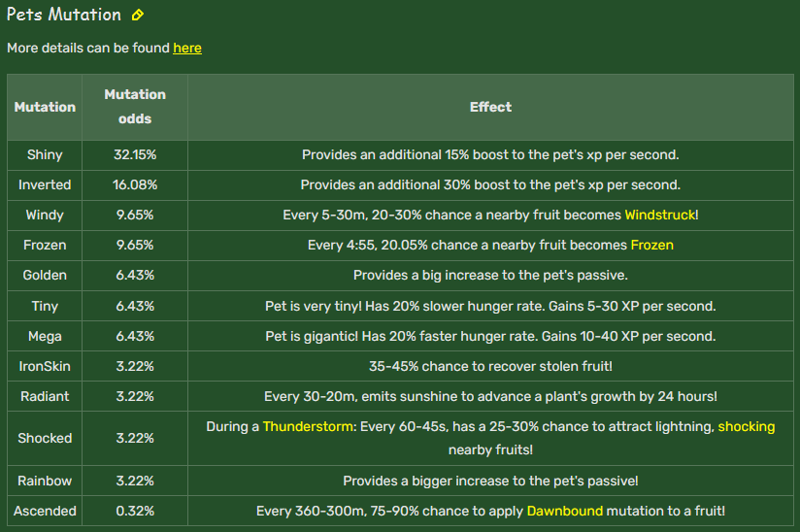Follow the Thunderstorm link in Shocked row
The image size is (800, 532).
tap(308, 426)
